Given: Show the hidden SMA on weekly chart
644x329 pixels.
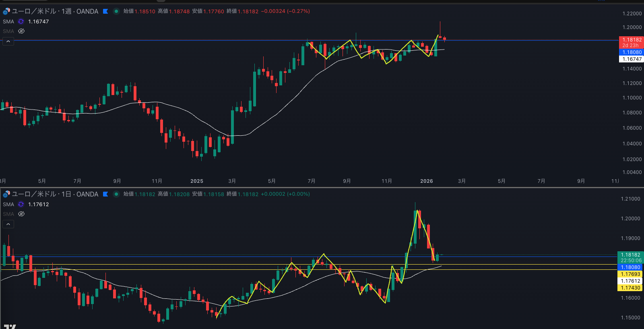Looking at the screenshot, I should click(21, 31).
